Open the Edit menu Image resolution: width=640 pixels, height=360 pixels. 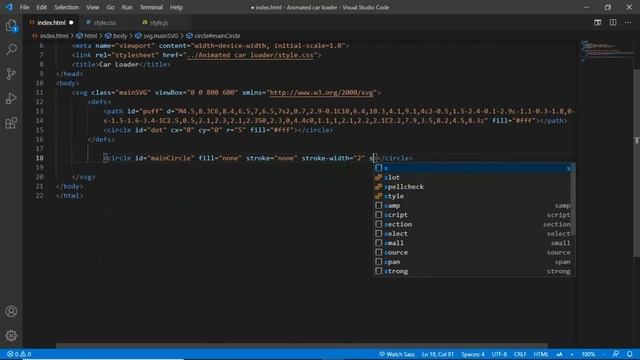point(41,7)
